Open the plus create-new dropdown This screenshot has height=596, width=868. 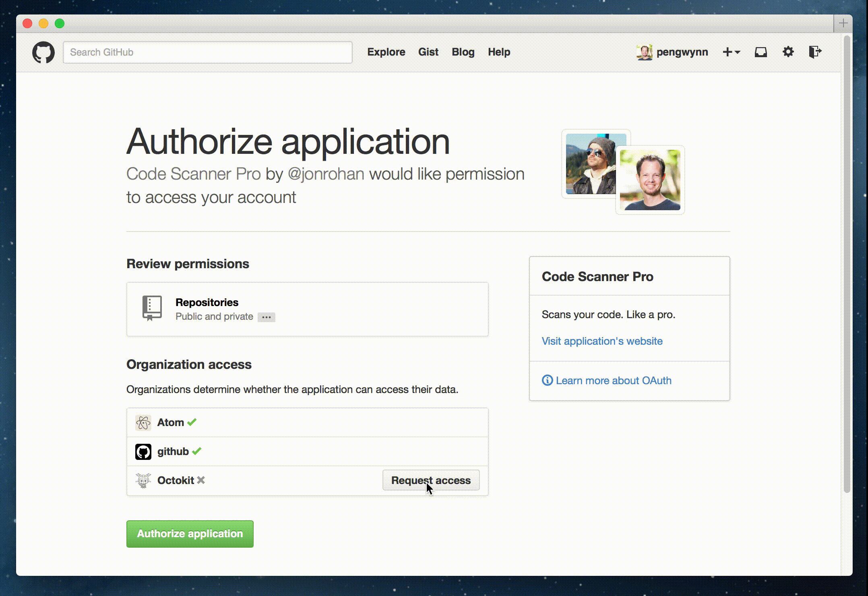[731, 52]
